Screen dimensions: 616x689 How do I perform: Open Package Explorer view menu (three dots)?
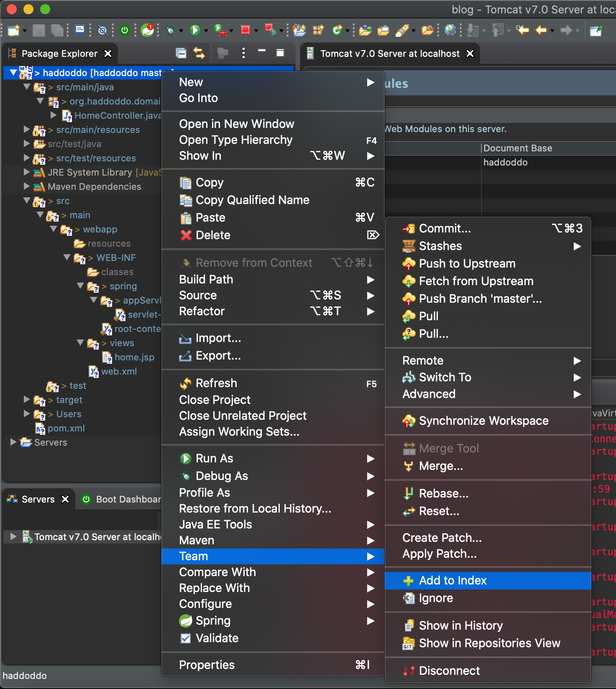coord(243,53)
